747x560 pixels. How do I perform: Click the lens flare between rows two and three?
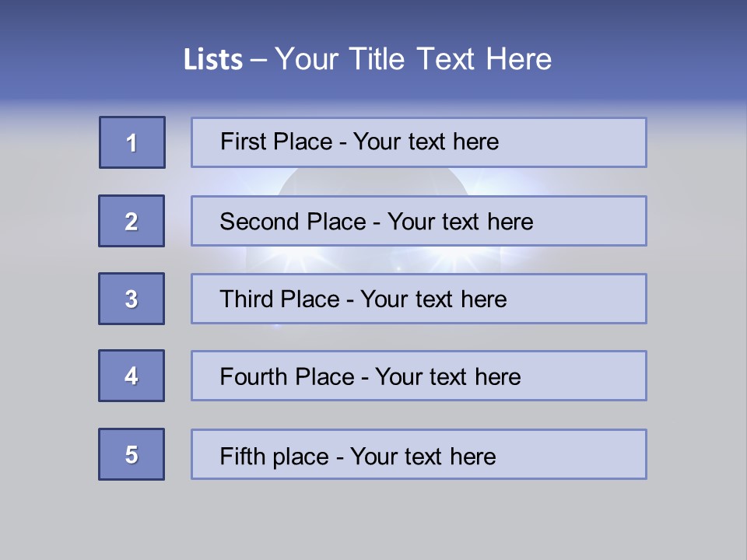pos(436,260)
